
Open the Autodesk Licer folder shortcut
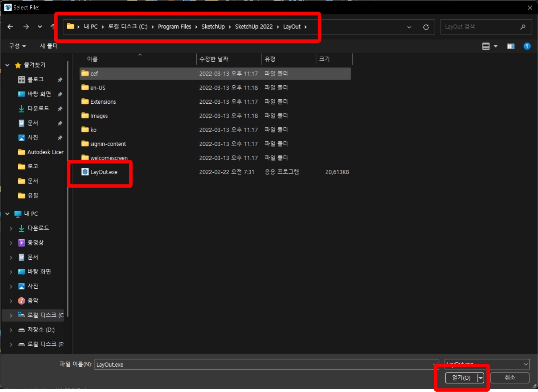click(45, 152)
